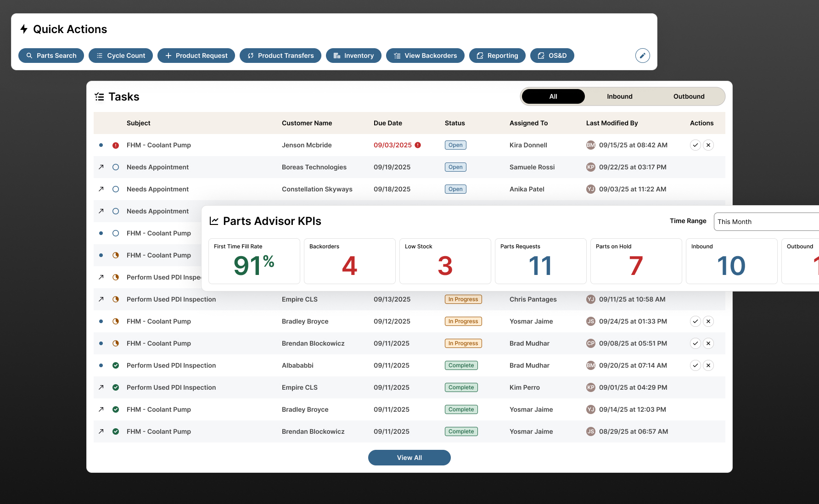Switch to Inbound tasks tab
This screenshot has height=504, width=819.
(x=620, y=96)
